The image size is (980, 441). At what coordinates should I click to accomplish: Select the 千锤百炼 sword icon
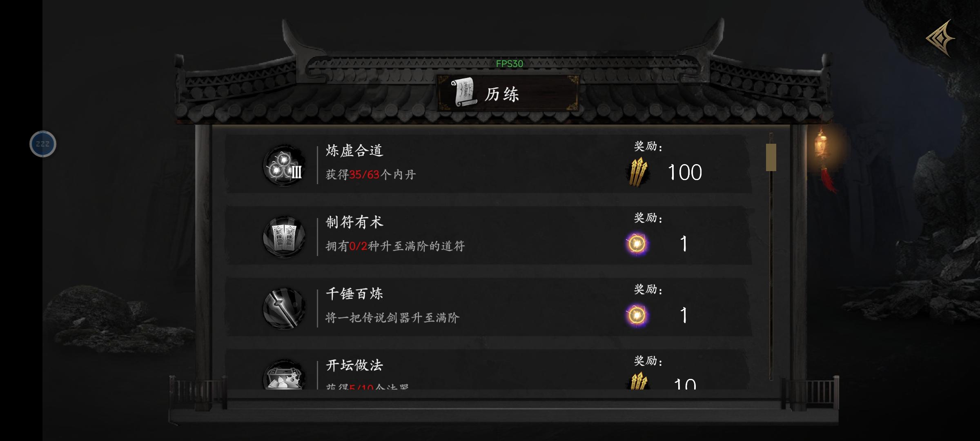point(284,308)
